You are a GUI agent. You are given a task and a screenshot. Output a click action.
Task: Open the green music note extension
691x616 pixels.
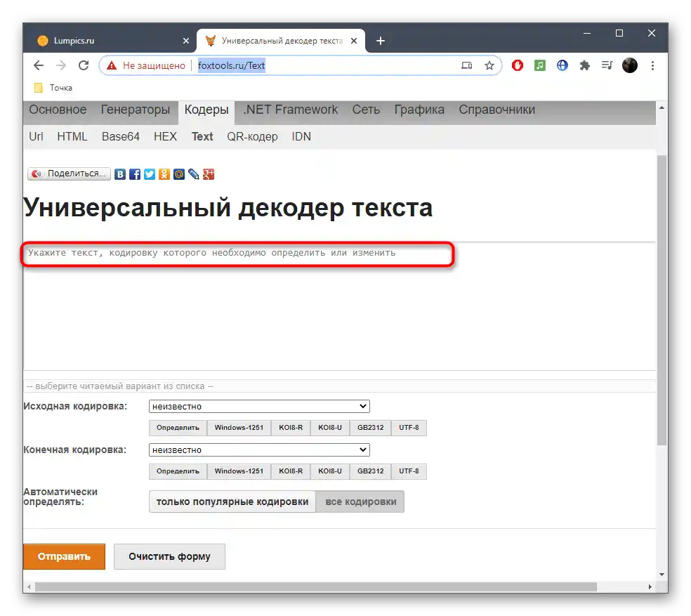tap(540, 66)
